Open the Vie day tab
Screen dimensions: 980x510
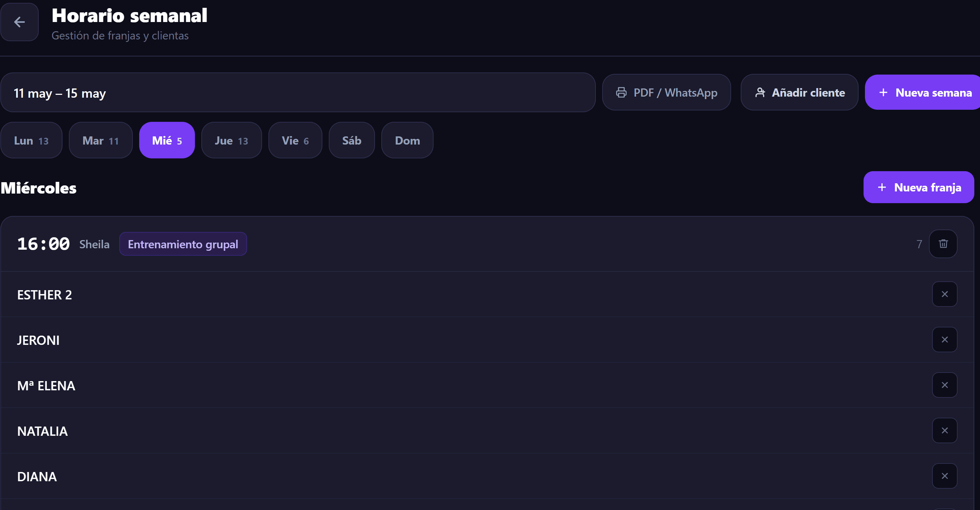coord(295,140)
